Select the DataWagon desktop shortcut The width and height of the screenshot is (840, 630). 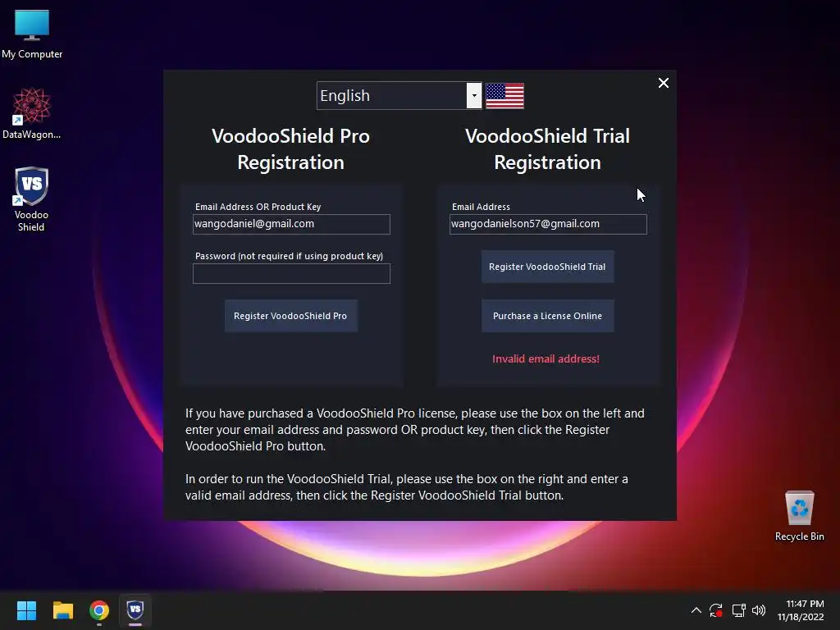click(x=32, y=113)
